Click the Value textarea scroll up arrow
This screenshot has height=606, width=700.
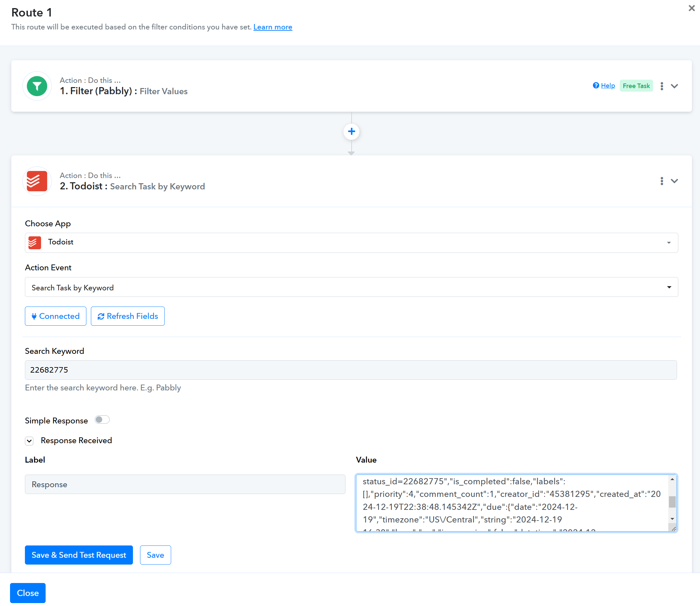(672, 479)
